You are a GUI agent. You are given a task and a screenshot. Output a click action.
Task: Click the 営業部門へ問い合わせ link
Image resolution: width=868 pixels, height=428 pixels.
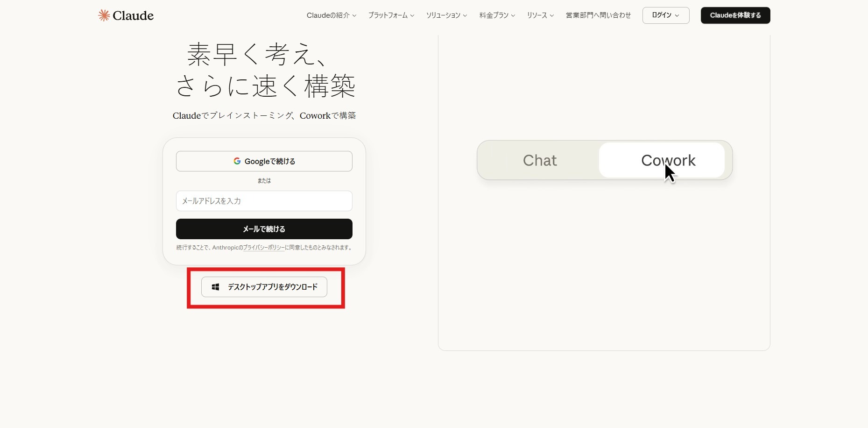pyautogui.click(x=598, y=15)
